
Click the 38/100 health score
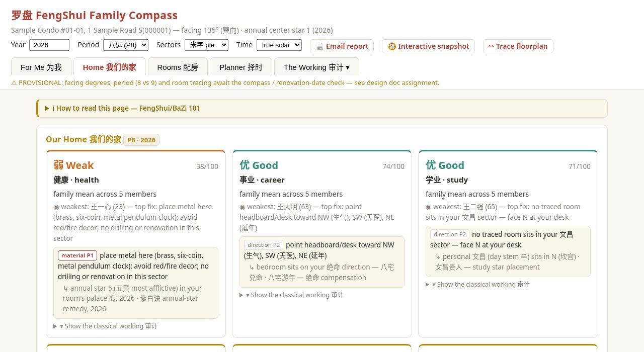click(x=207, y=166)
